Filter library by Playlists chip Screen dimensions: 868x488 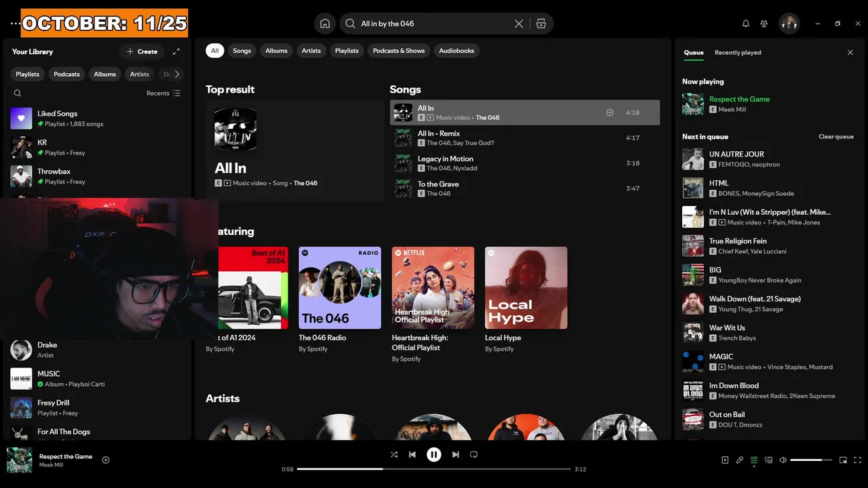[x=28, y=75]
